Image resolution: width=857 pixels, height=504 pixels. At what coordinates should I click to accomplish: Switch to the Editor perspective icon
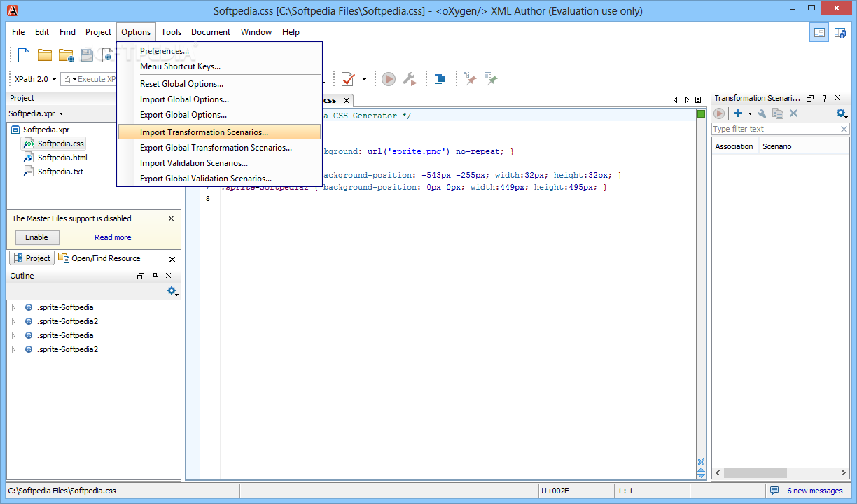point(819,32)
